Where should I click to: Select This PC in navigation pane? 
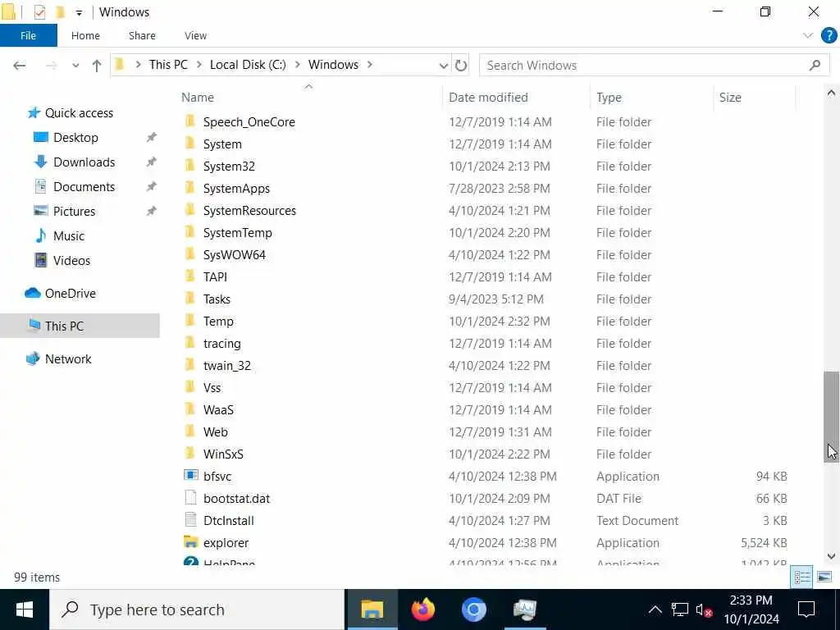coord(64,326)
